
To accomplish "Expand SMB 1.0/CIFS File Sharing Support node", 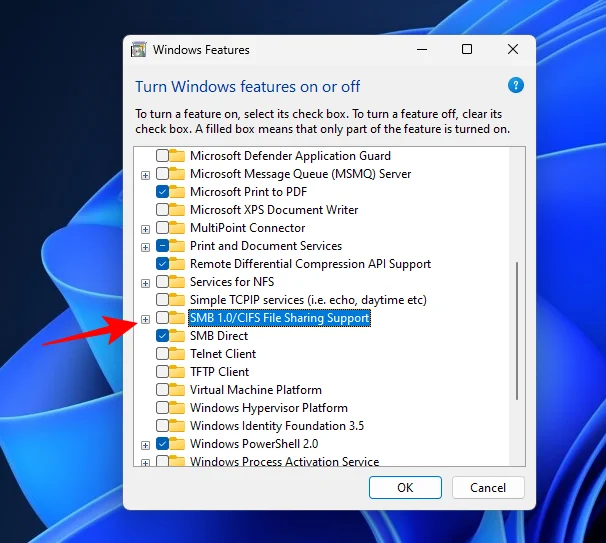I will [145, 319].
